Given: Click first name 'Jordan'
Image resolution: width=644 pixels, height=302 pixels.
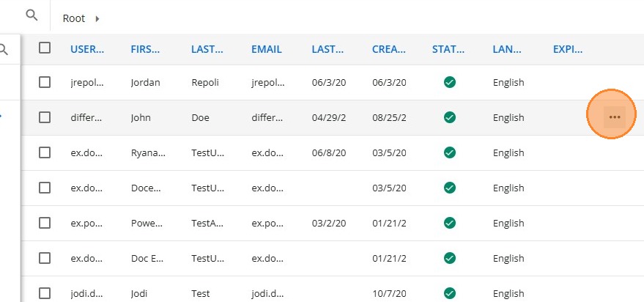Looking at the screenshot, I should tap(145, 83).
